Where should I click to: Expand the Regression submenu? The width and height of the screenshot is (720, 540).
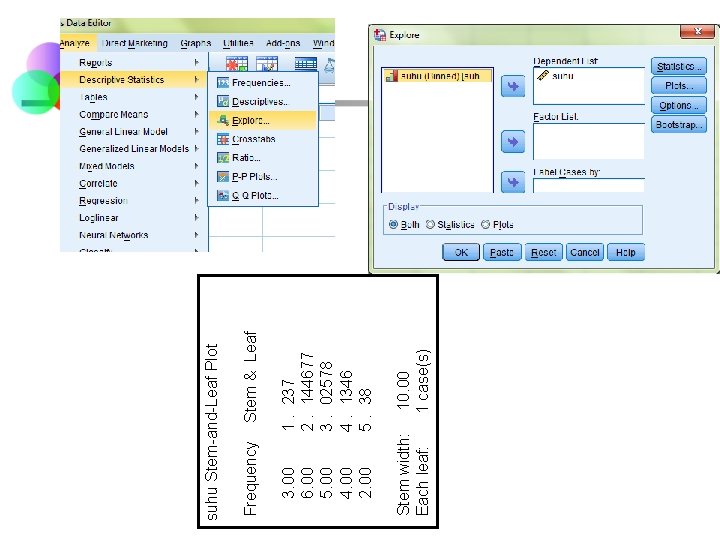tap(134, 200)
